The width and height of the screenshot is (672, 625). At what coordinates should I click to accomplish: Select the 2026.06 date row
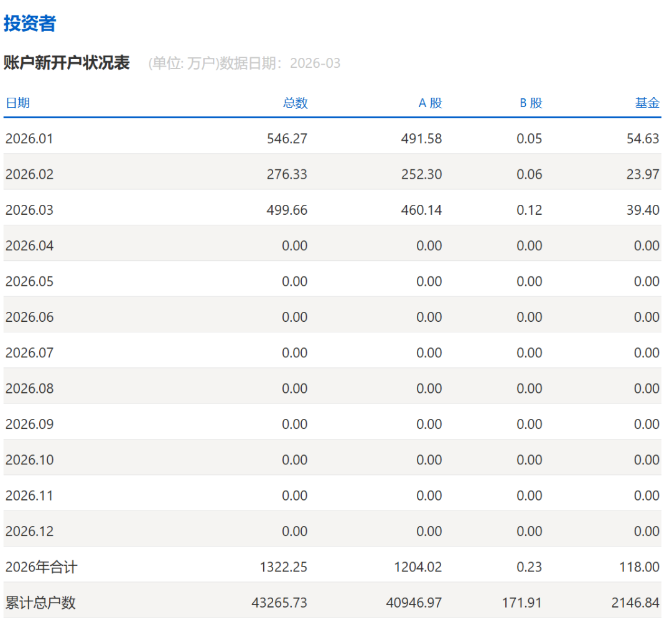pyautogui.click(x=29, y=317)
